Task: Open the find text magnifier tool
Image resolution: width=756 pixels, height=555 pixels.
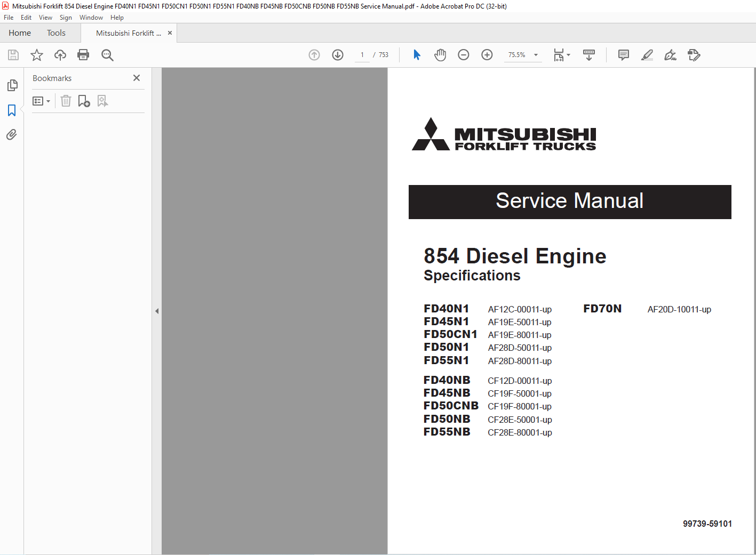Action: [107, 55]
